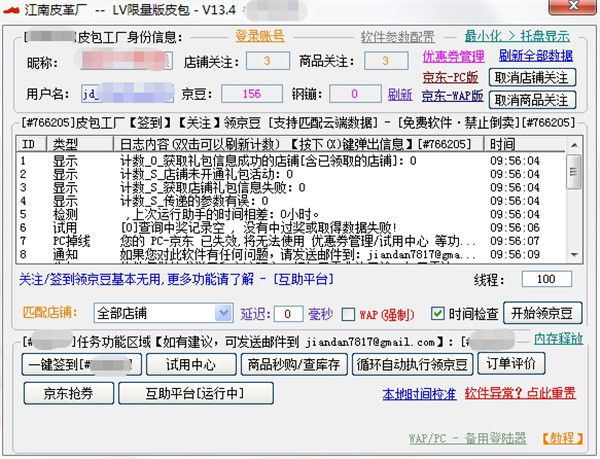The width and height of the screenshot is (600, 459).
Task: Click the 类型 column header
Action: pyautogui.click(x=80, y=144)
